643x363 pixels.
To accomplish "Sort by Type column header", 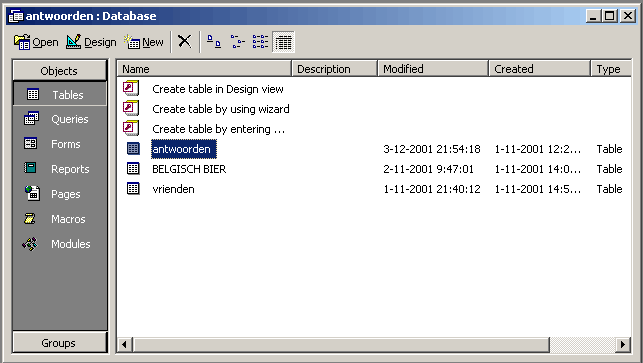I will pos(611,68).
